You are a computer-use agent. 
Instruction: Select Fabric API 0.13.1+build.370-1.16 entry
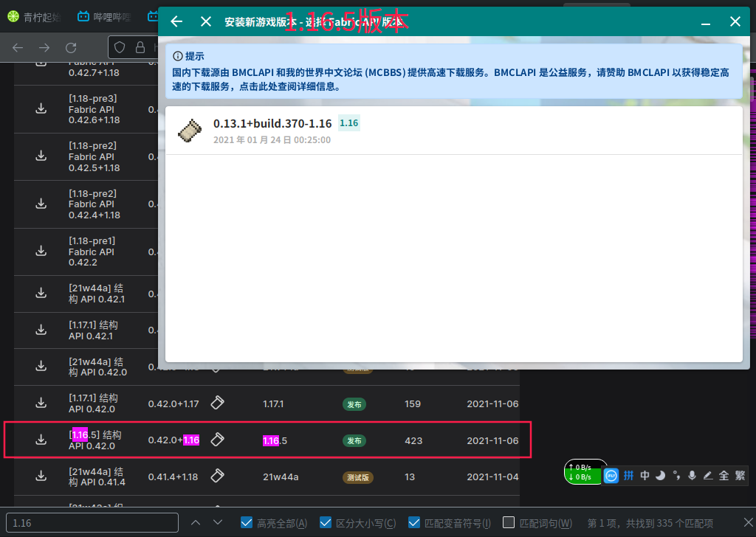(x=453, y=131)
